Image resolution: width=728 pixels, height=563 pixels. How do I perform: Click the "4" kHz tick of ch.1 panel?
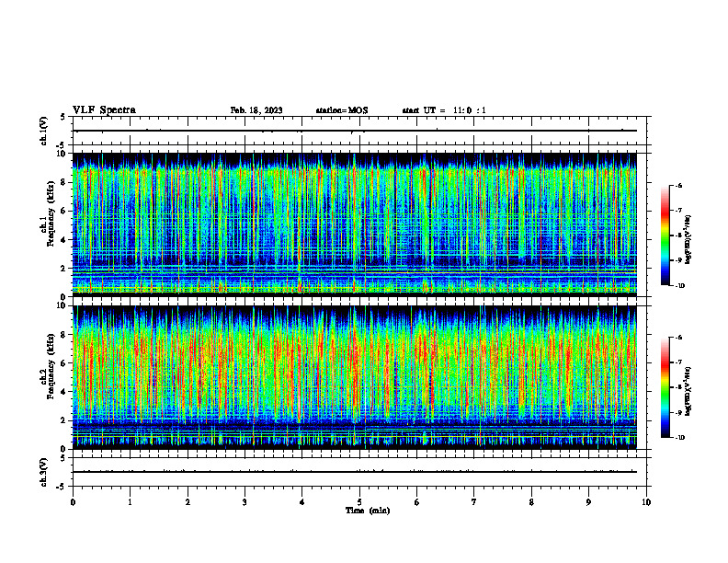click(x=63, y=240)
